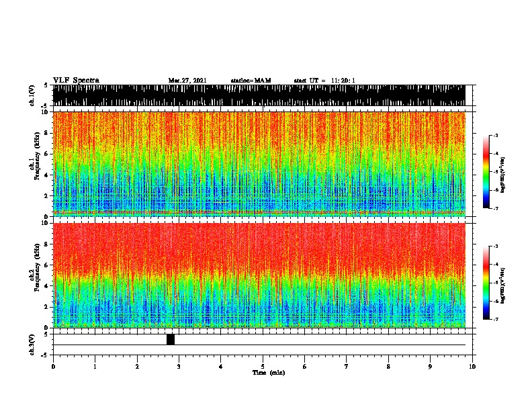
Task: Click the ch.1 frequency spectrogram panel
Action: (259, 164)
